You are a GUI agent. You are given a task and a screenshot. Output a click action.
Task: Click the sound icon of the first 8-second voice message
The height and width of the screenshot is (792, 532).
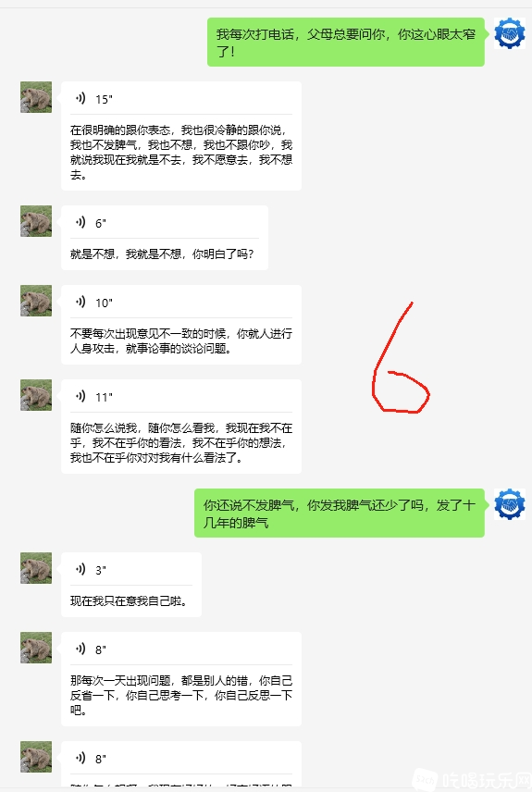[x=80, y=650]
